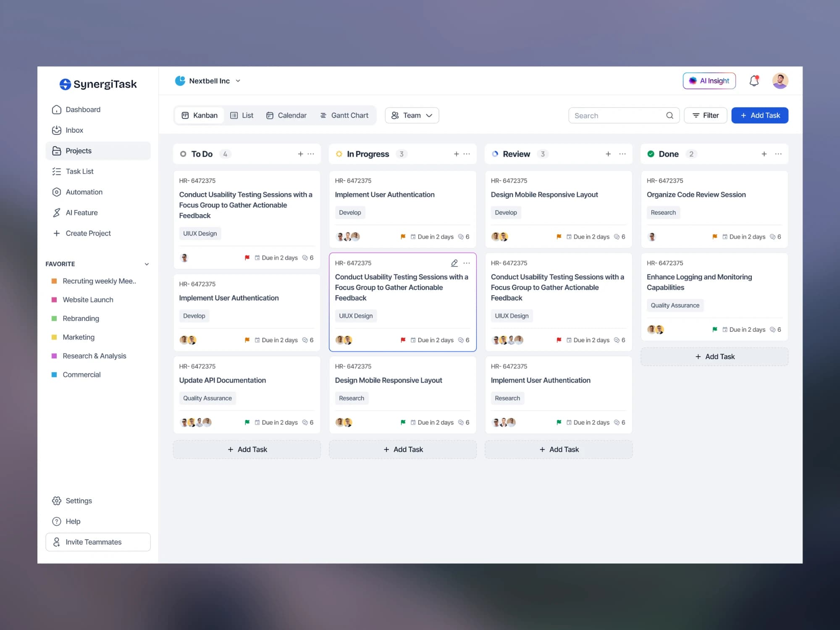840x630 pixels.
Task: Switch to the Calendar view tab
Action: tap(286, 115)
